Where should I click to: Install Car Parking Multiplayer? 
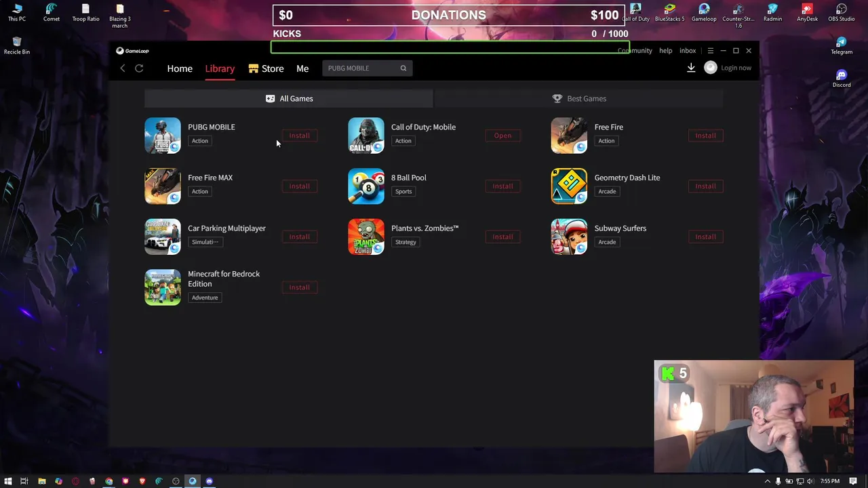[x=299, y=237]
